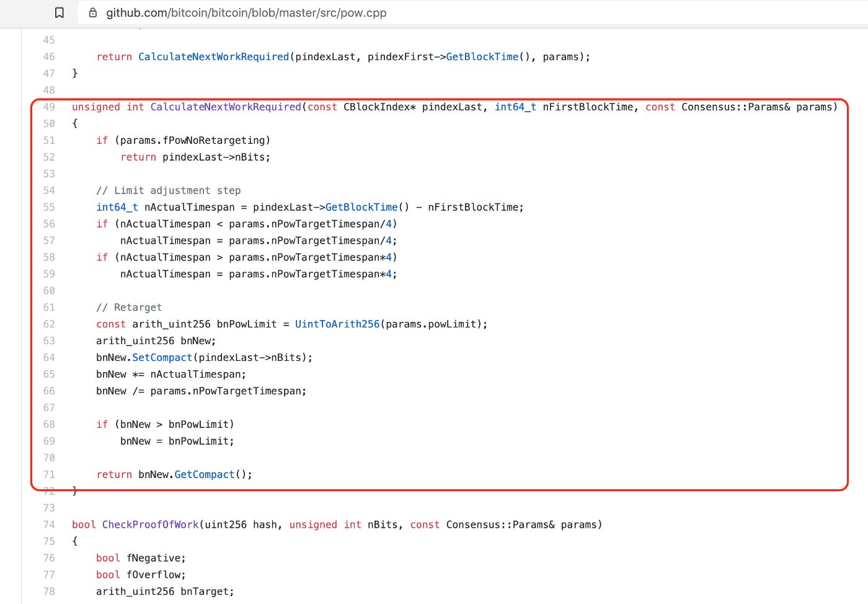This screenshot has width=868, height=604.
Task: Select line number 55 in the gutter
Action: tap(49, 207)
